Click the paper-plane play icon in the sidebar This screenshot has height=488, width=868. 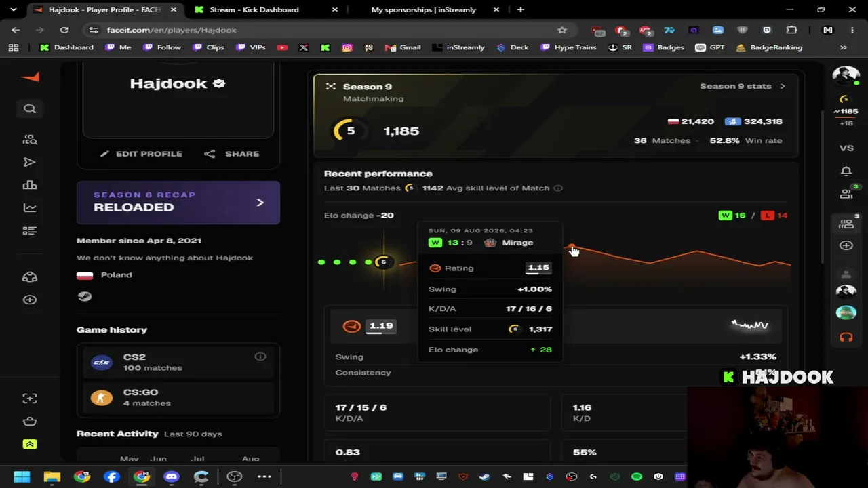pos(29,162)
